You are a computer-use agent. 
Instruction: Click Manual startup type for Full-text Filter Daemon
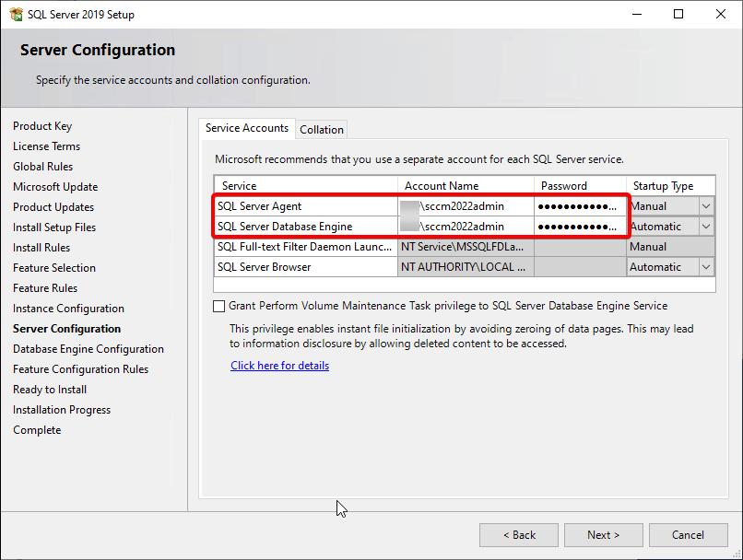coord(670,247)
